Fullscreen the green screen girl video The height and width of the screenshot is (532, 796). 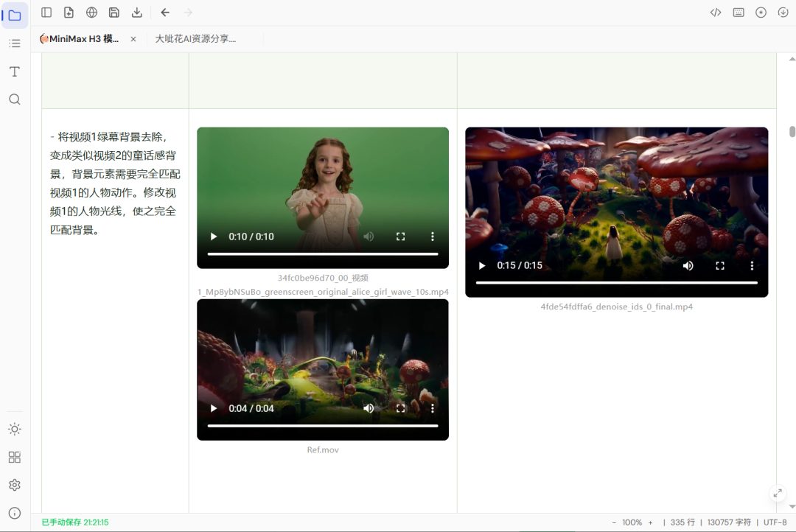(400, 237)
